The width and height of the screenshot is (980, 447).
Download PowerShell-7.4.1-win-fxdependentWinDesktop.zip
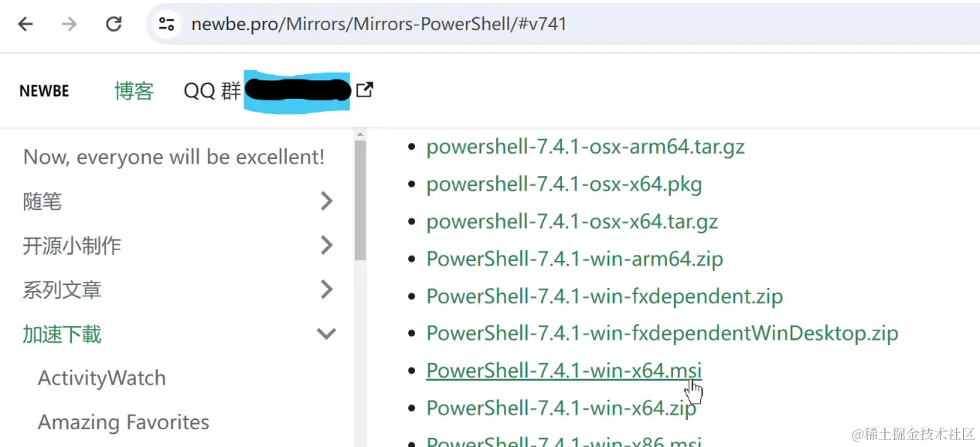click(662, 334)
